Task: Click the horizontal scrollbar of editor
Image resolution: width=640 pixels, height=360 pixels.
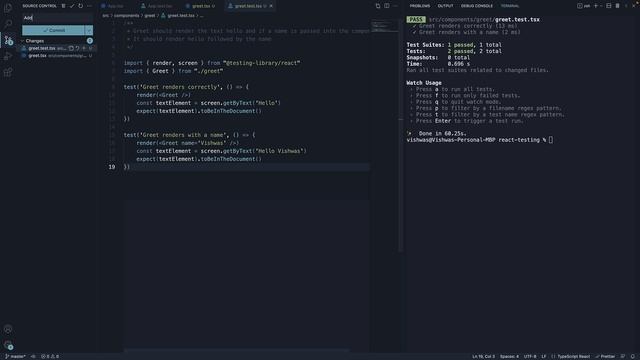Action: coord(237,350)
